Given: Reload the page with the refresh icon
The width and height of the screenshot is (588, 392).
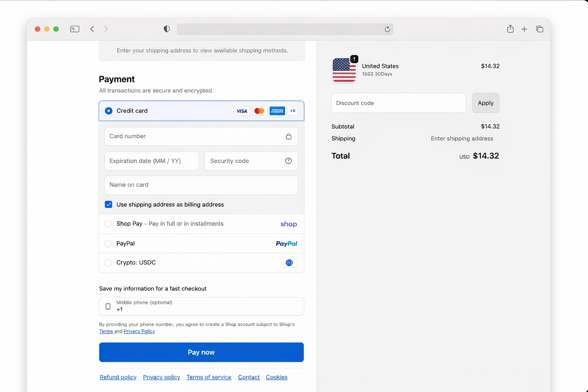Looking at the screenshot, I should (x=387, y=29).
